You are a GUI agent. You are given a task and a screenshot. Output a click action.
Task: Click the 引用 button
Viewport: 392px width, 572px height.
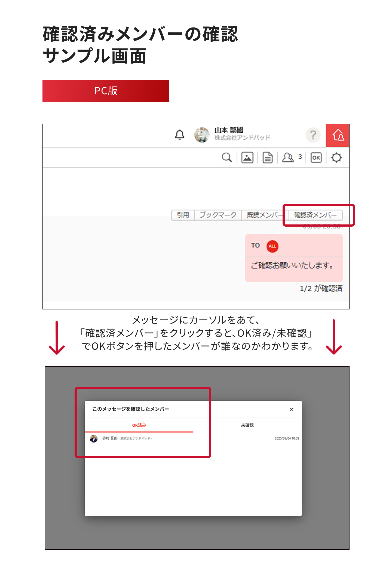point(183,215)
